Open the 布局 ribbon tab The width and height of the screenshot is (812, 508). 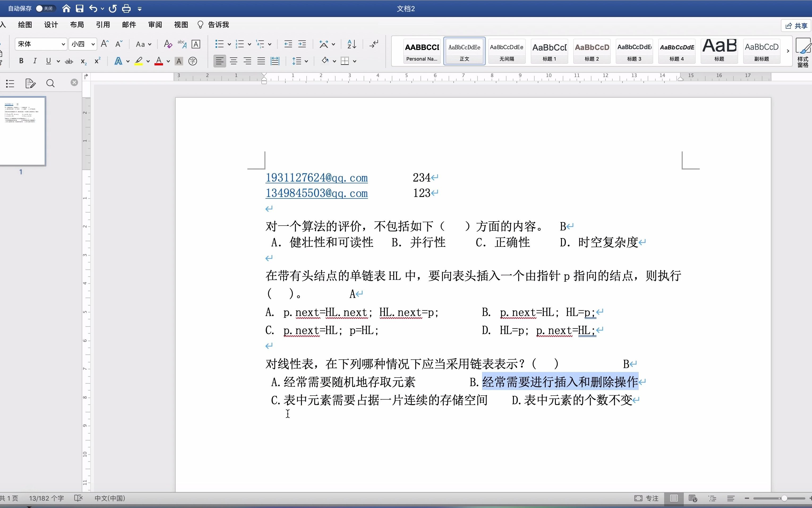(x=77, y=24)
